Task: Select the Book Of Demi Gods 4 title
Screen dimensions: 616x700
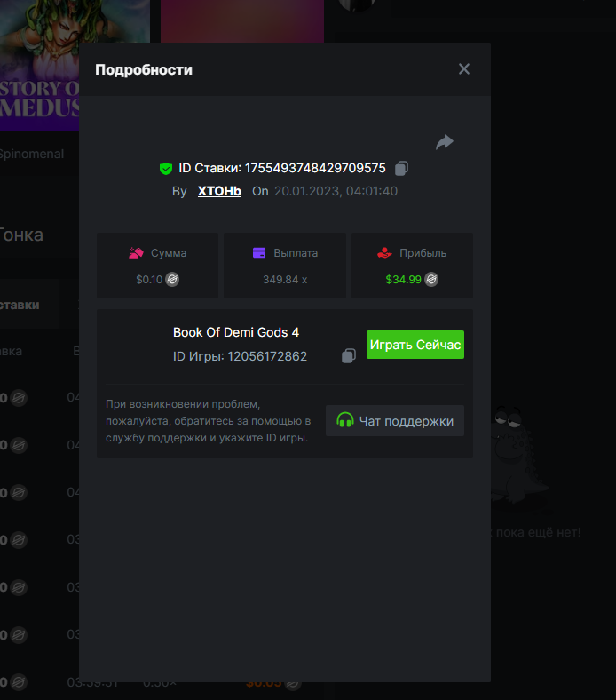Action: 236,332
